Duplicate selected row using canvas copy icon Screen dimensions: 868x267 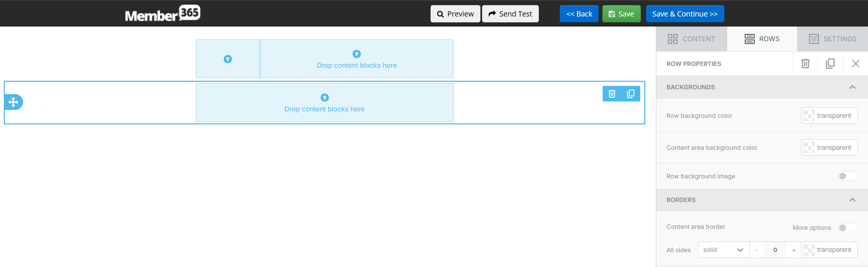631,94
